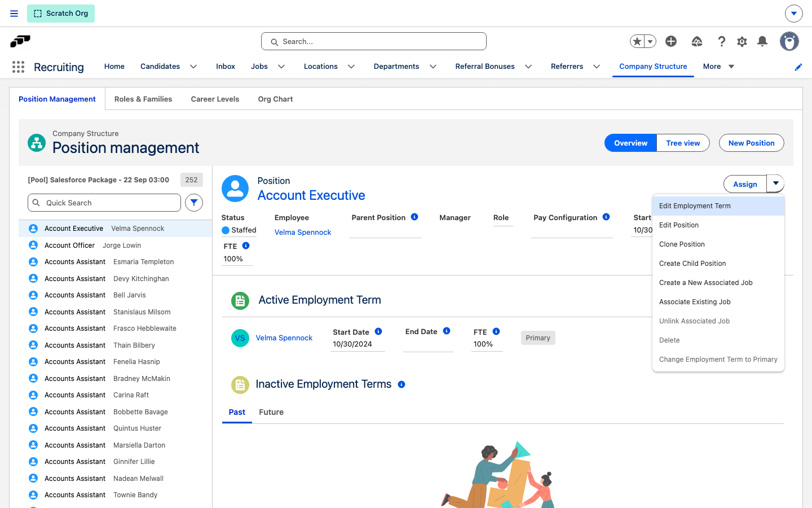Image resolution: width=812 pixels, height=508 pixels.
Task: Open the Help question mark icon
Action: (x=722, y=41)
